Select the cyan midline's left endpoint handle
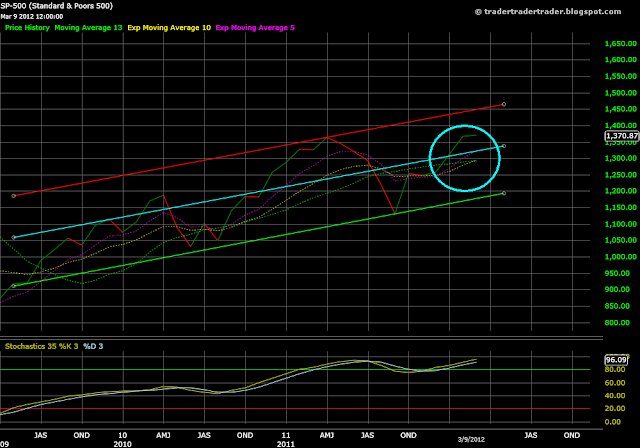The image size is (640, 448). point(13,237)
